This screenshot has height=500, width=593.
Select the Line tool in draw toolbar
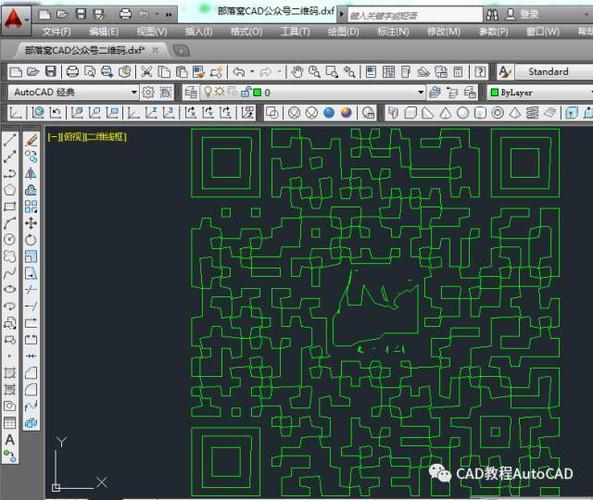click(x=10, y=140)
